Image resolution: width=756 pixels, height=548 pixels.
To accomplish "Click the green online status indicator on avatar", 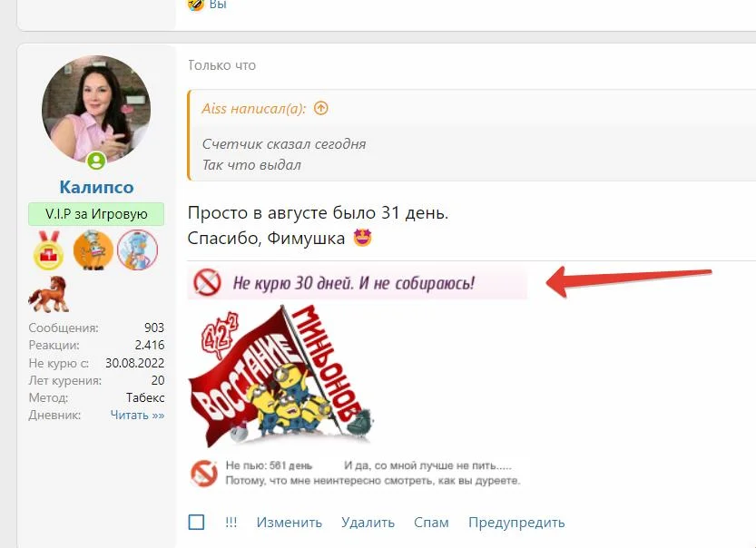I will [96, 161].
